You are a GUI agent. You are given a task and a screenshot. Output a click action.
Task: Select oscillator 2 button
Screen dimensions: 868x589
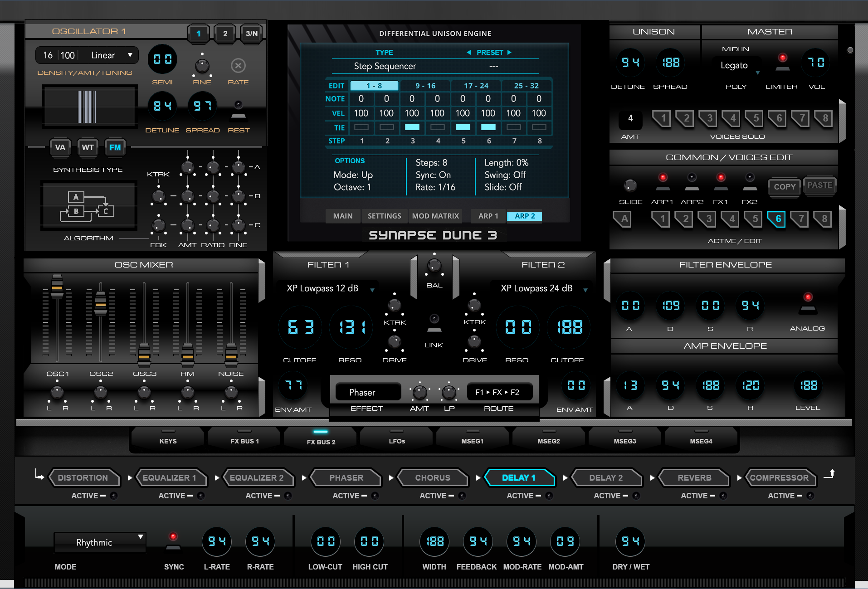pyautogui.click(x=225, y=34)
